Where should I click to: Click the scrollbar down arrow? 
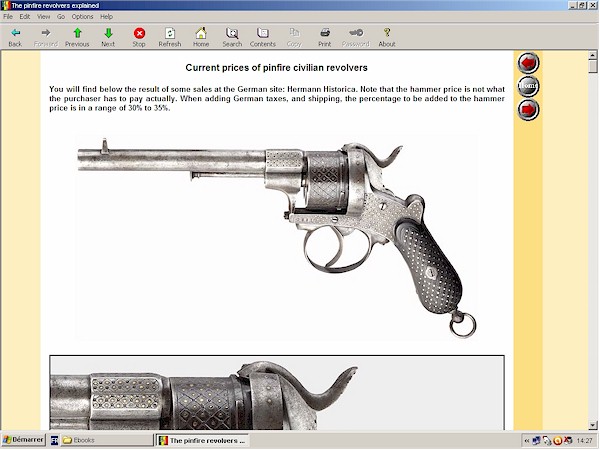pyautogui.click(x=593, y=425)
